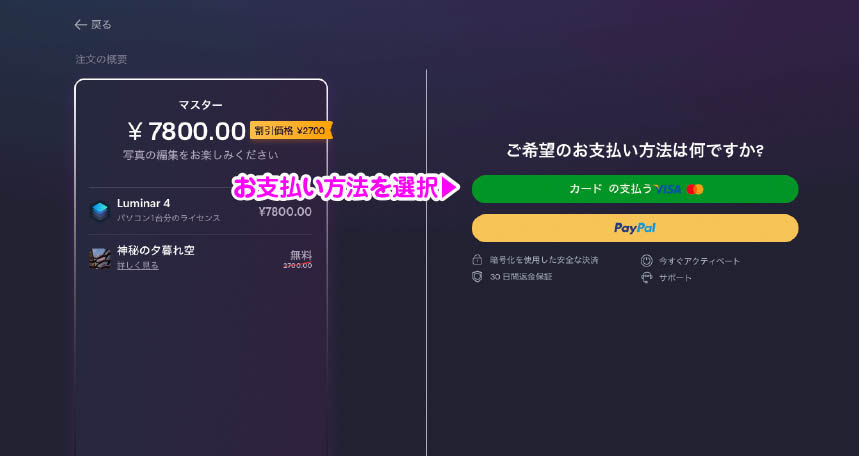Image resolution: width=859 pixels, height=456 pixels.
Task: Choose the yellow PayPal payment button
Action: pyautogui.click(x=635, y=228)
